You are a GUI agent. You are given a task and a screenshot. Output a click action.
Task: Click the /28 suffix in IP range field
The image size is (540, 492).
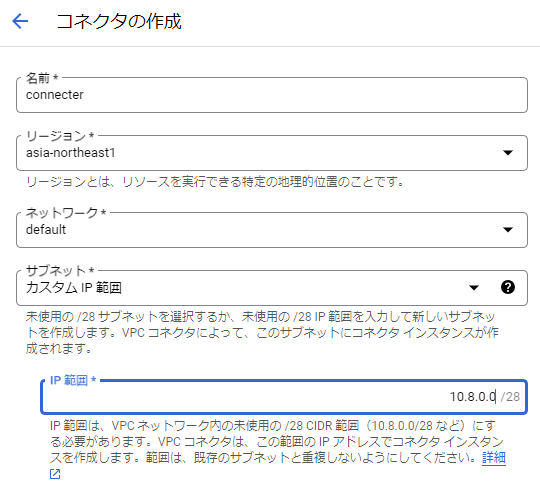pos(510,397)
